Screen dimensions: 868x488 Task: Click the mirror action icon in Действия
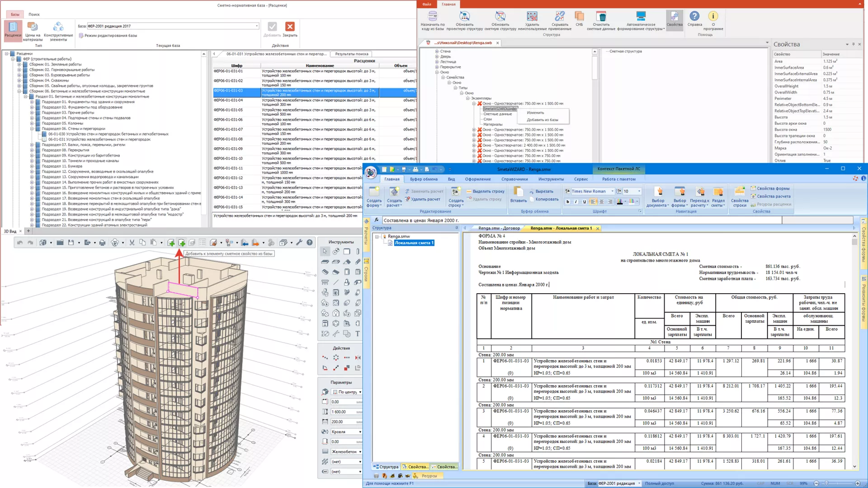(x=358, y=357)
